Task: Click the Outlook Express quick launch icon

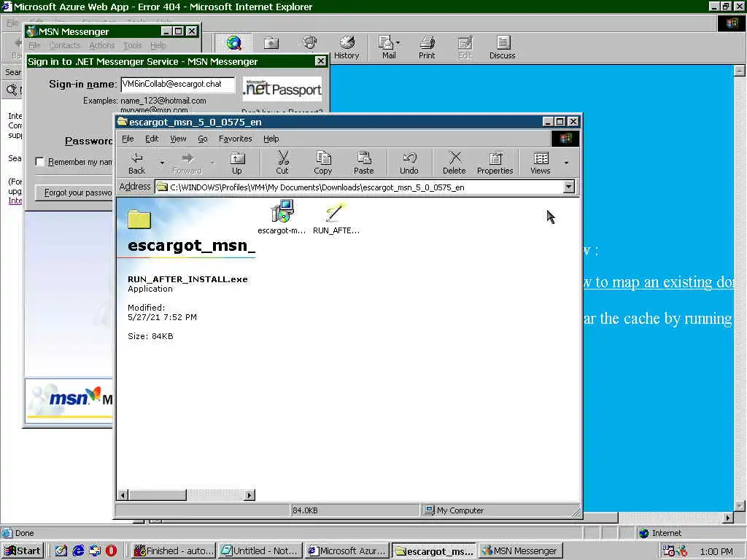Action: point(95,551)
